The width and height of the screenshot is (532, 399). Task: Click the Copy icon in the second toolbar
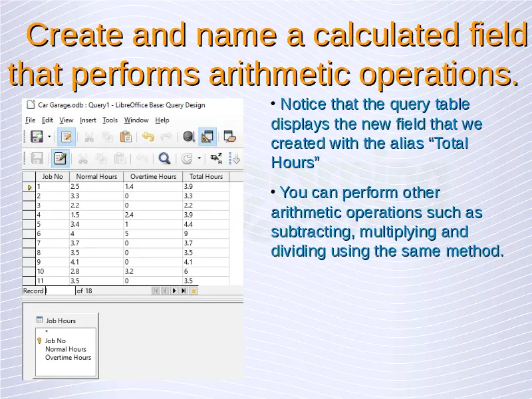[101, 158]
